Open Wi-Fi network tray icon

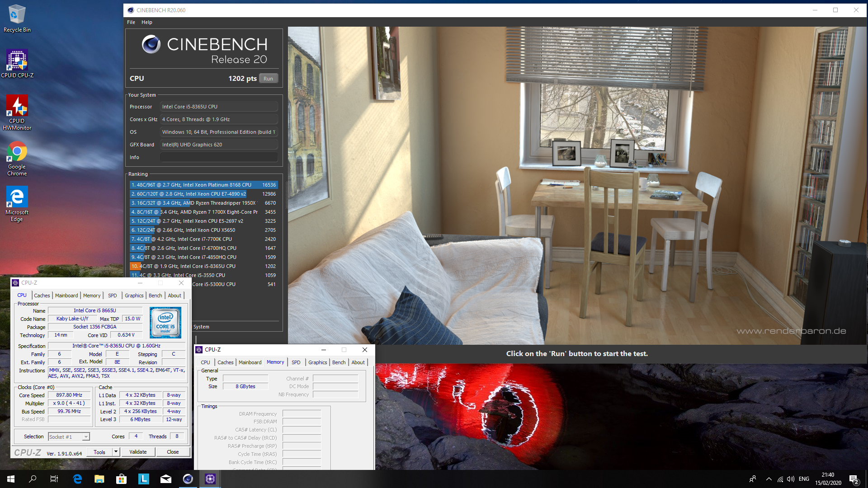780,479
